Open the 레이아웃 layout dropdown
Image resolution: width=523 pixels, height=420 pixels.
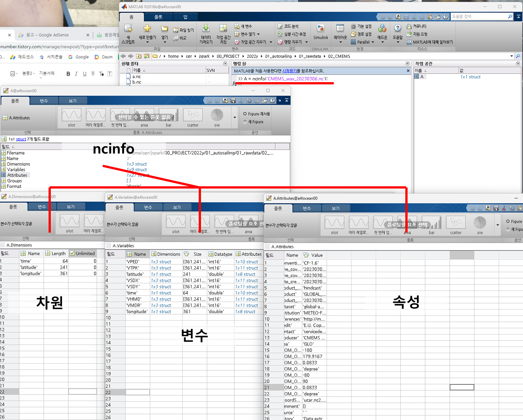tap(340, 42)
